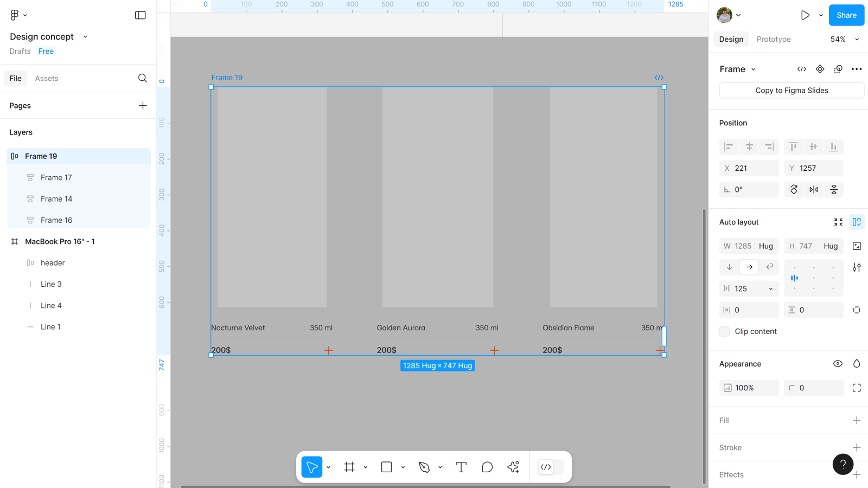Click Copy to Figma Slides
Screen dimensions: 868x488
tap(792, 91)
